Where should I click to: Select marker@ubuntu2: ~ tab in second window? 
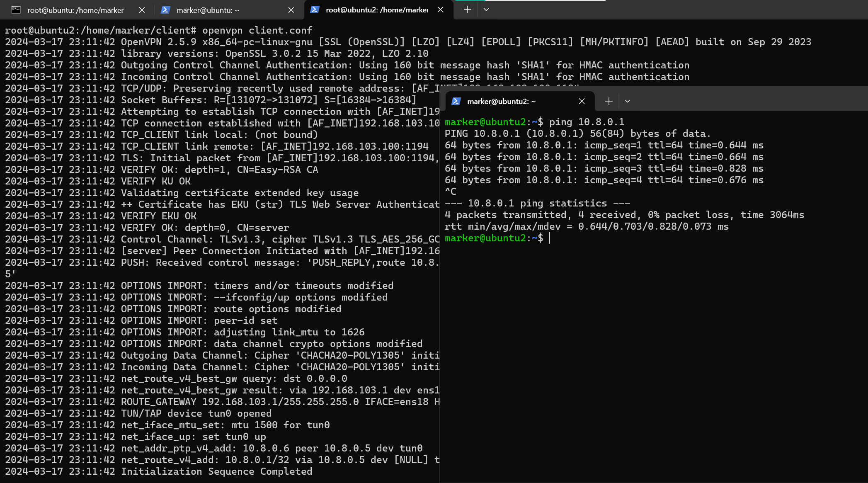pos(501,101)
